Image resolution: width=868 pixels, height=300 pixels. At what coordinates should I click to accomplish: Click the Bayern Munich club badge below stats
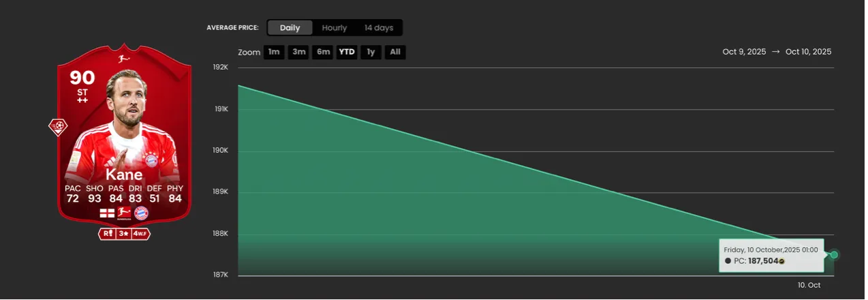click(x=141, y=213)
